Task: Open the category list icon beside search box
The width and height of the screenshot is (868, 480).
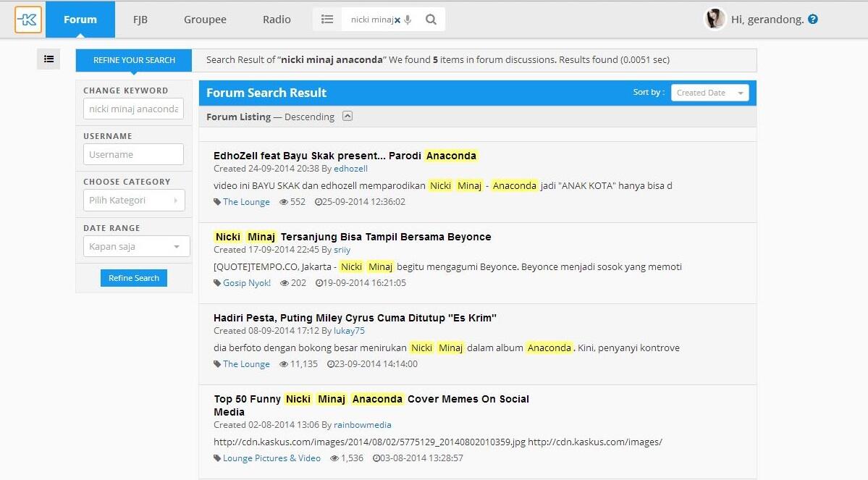Action: (x=327, y=20)
